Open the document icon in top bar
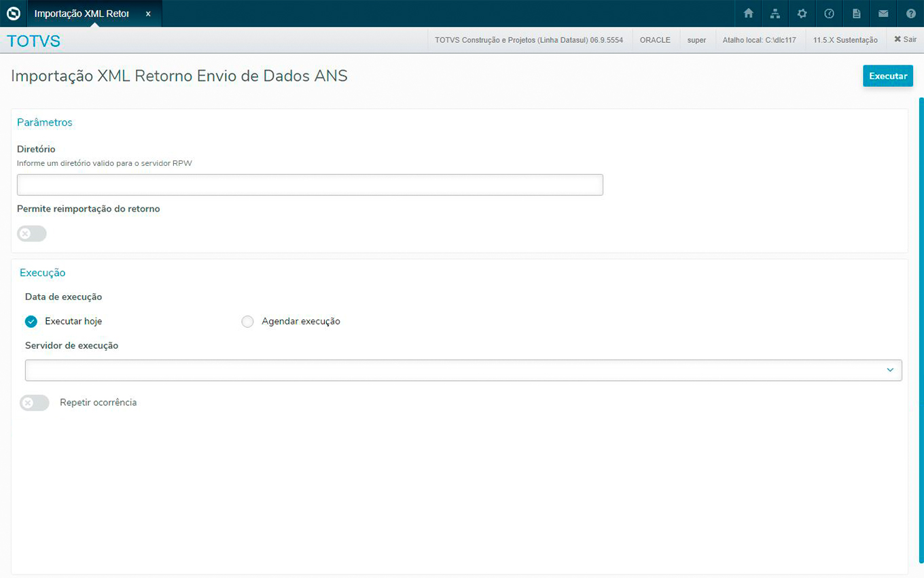This screenshot has height=578, width=924. tap(856, 14)
